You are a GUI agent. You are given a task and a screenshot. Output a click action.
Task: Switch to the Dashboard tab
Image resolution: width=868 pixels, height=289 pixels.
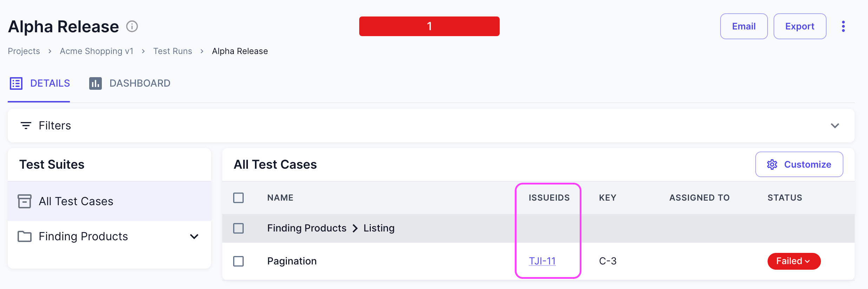[139, 83]
